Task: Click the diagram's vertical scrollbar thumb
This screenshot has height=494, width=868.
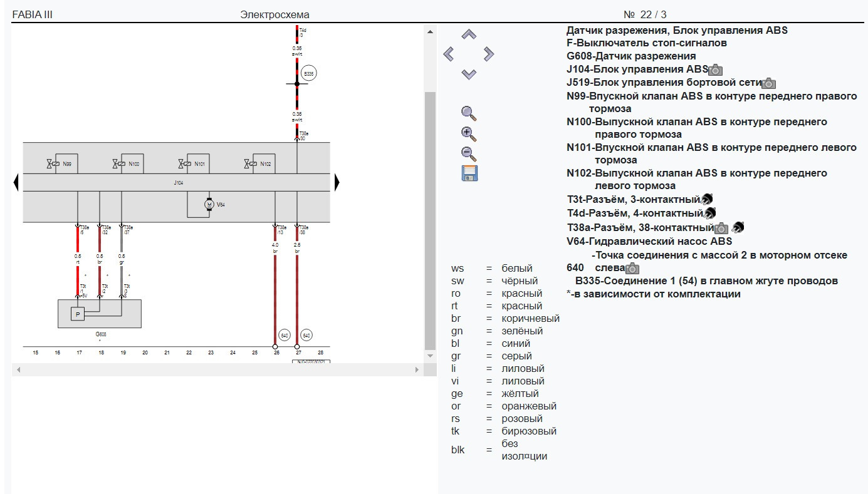Action: (430, 221)
